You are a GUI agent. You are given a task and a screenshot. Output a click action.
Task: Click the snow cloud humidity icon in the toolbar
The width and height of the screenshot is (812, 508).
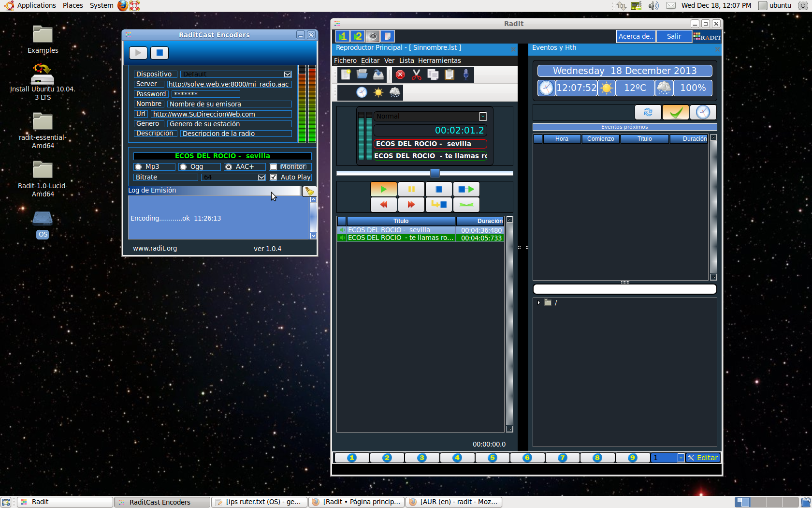[395, 92]
